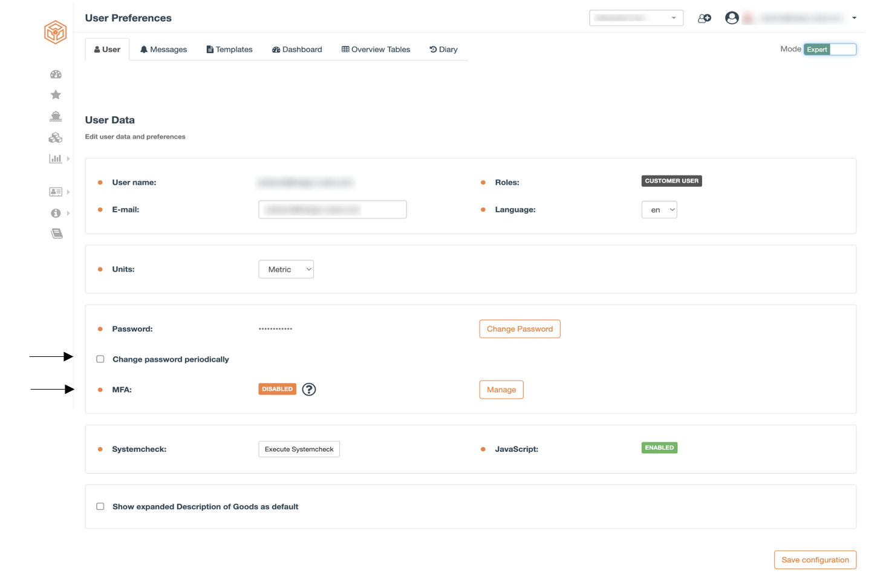This screenshot has width=883, height=588.
Task: Open favorites star in sidebar
Action: (x=56, y=94)
